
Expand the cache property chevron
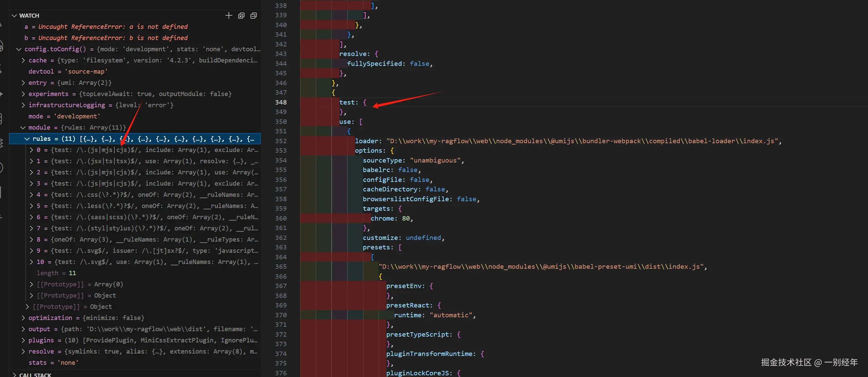tap(23, 60)
